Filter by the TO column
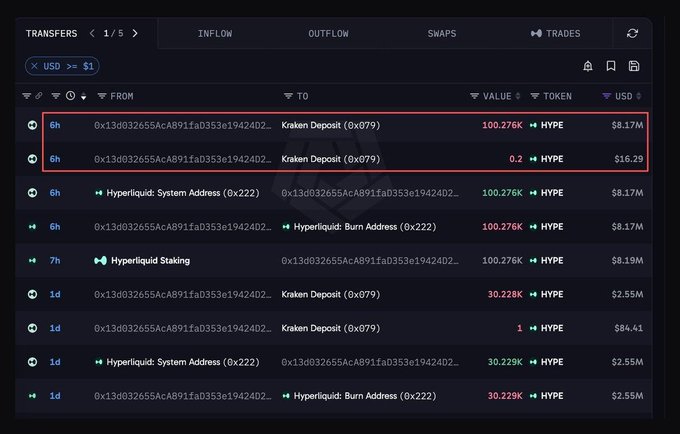This screenshot has width=680, height=434. coord(288,96)
